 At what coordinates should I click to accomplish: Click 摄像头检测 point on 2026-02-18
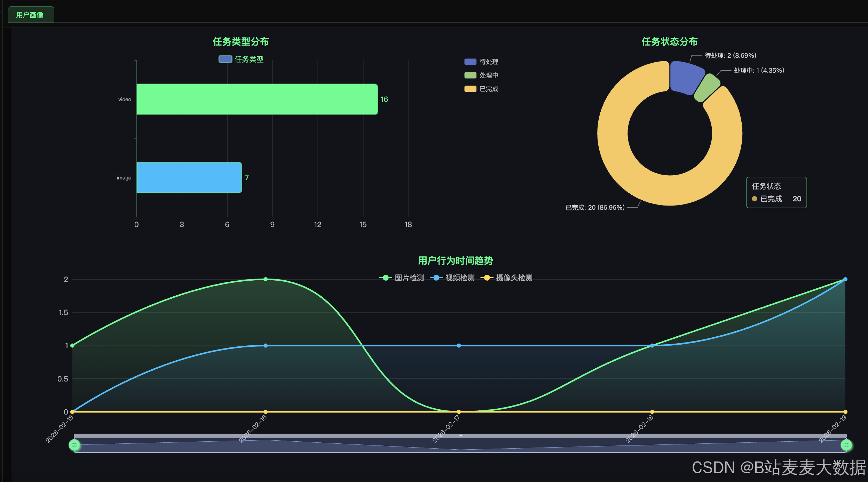pyautogui.click(x=652, y=412)
